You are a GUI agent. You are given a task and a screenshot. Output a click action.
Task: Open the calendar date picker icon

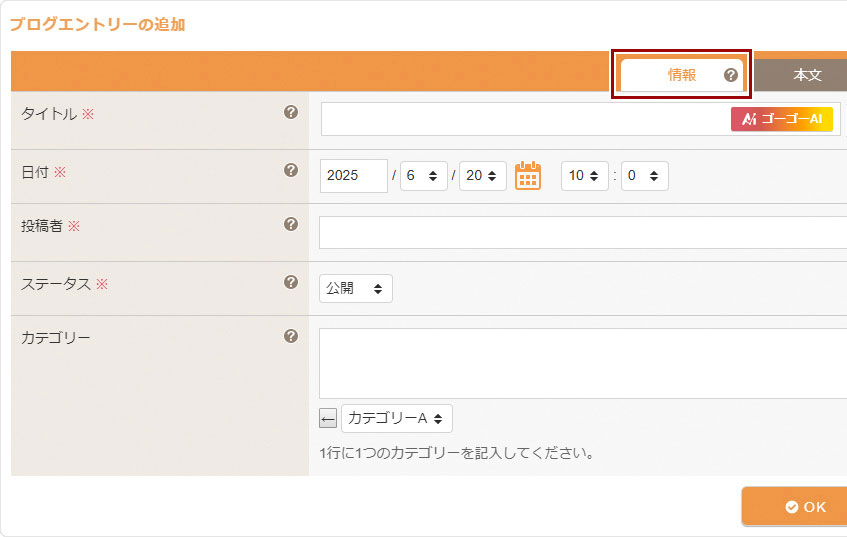click(x=527, y=176)
